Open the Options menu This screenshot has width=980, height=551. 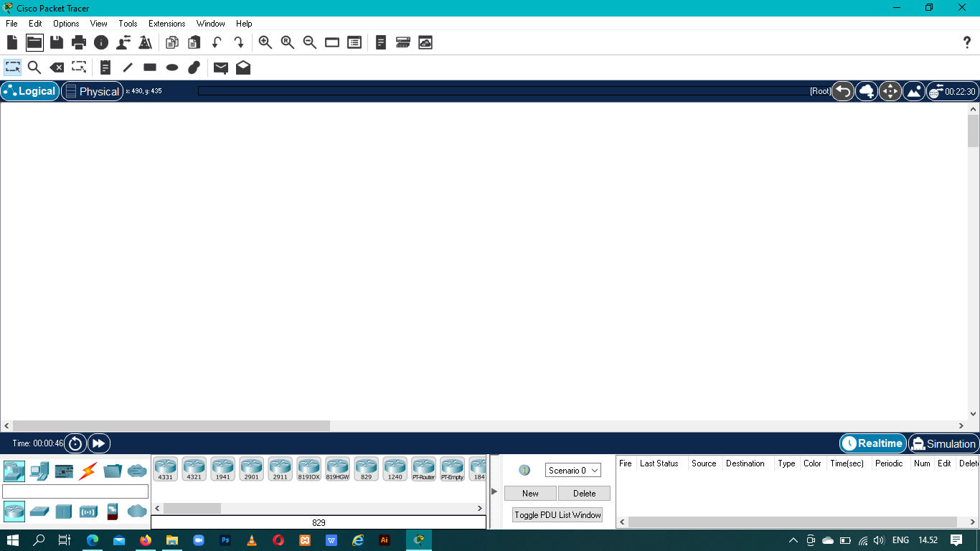(x=66, y=24)
